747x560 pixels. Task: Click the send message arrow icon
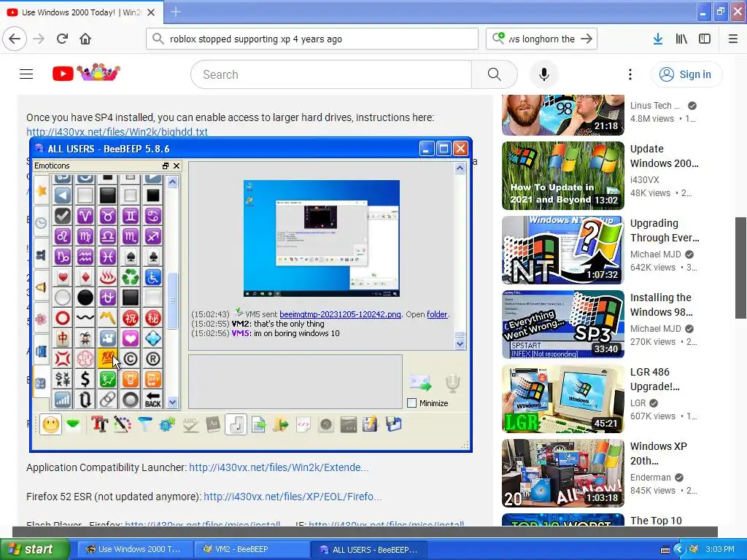[x=420, y=382]
